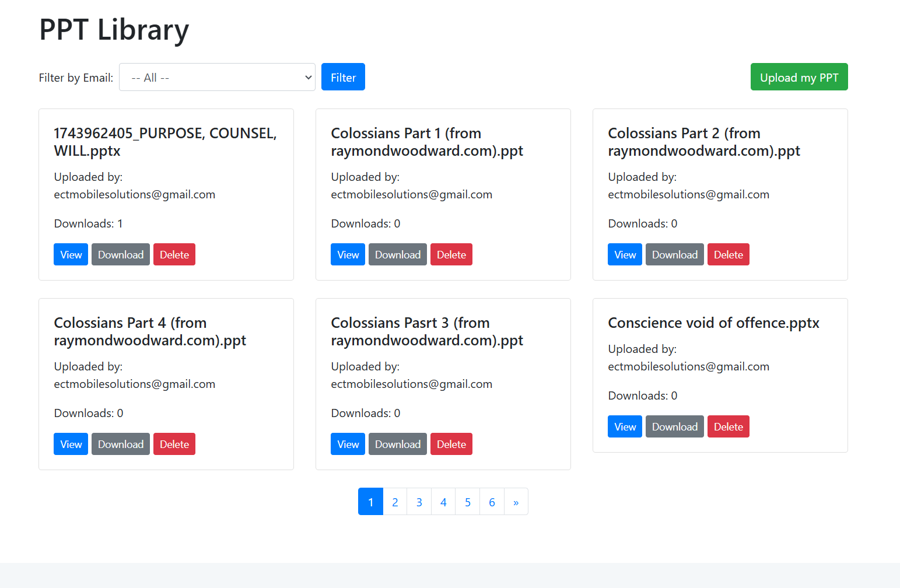View Conscience void of offence.pptx

click(624, 426)
